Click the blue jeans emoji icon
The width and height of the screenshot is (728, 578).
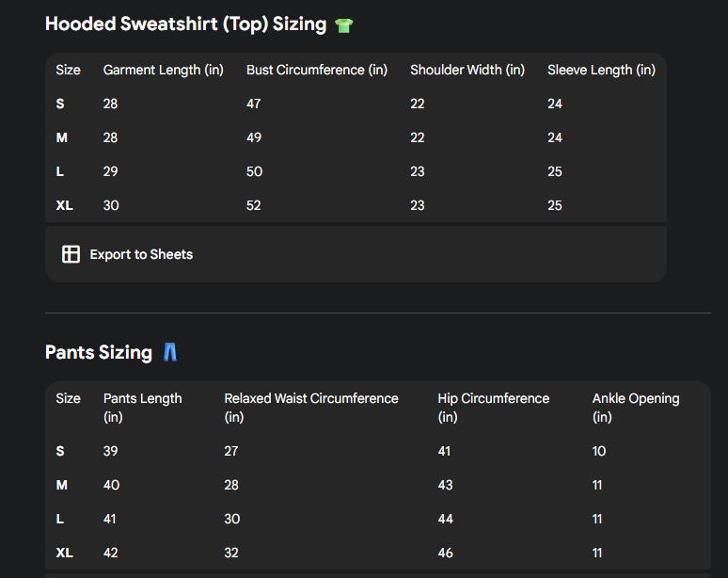(x=169, y=353)
